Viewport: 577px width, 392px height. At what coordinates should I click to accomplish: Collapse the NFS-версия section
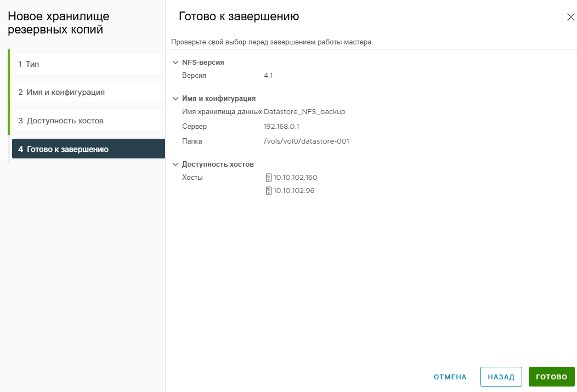tap(176, 63)
